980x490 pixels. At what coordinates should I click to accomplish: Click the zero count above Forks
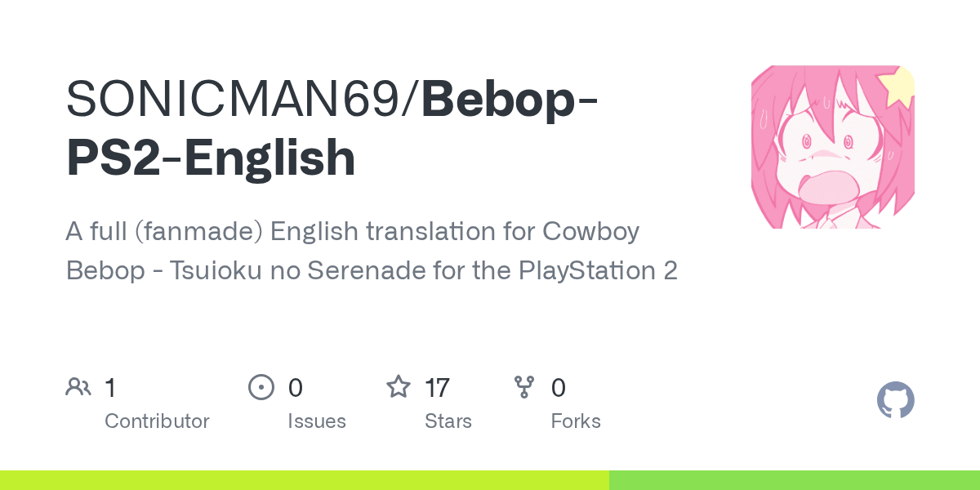coord(559,387)
